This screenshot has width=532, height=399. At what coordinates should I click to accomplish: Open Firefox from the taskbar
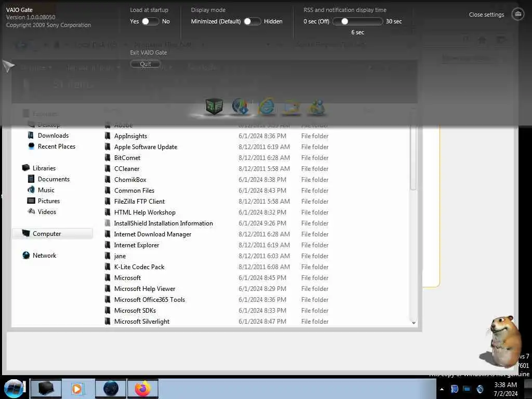coord(143,389)
